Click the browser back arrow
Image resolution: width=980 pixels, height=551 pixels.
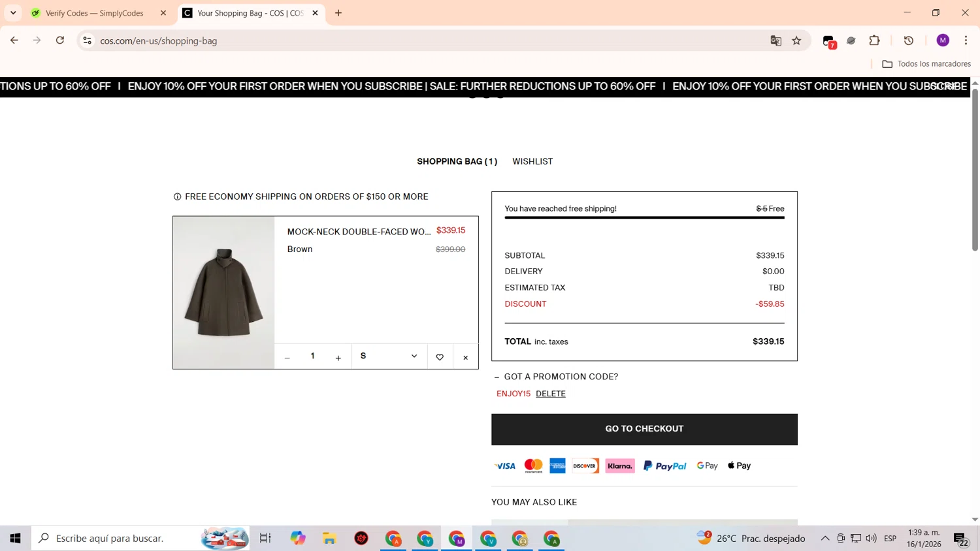14,40
